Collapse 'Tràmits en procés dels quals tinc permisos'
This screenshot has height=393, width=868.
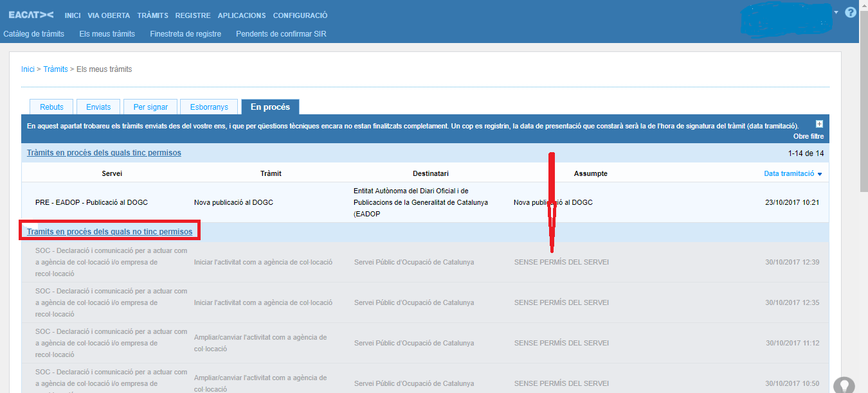[x=104, y=153]
